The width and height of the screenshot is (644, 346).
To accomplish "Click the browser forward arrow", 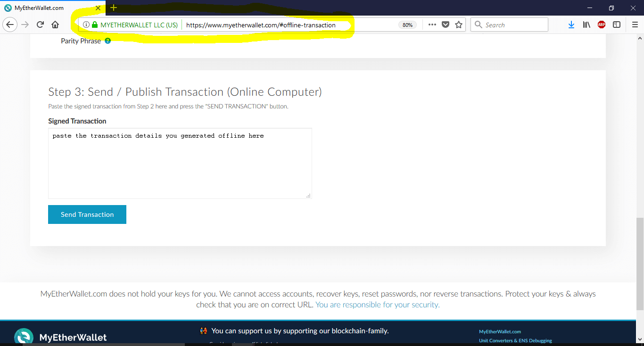I will [25, 25].
